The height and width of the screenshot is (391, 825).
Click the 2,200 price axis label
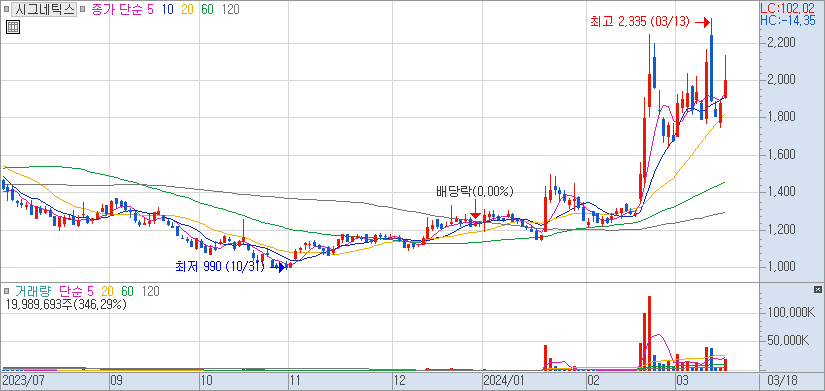[780, 42]
